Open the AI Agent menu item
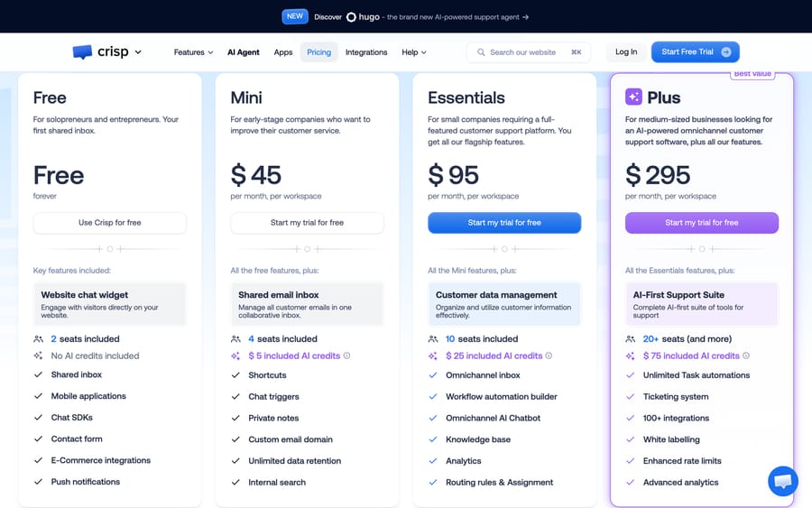This screenshot has height=508, width=812. (x=244, y=52)
